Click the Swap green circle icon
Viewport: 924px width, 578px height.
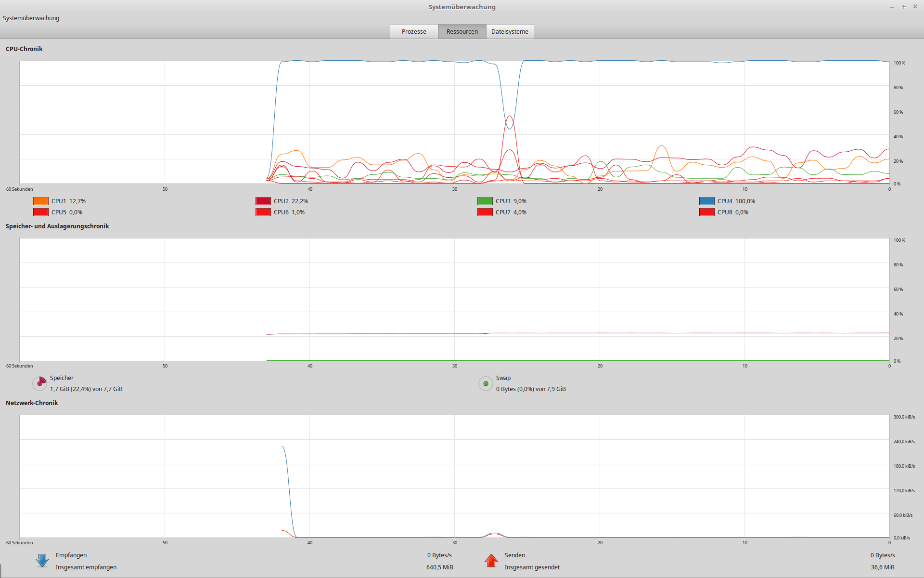point(486,383)
